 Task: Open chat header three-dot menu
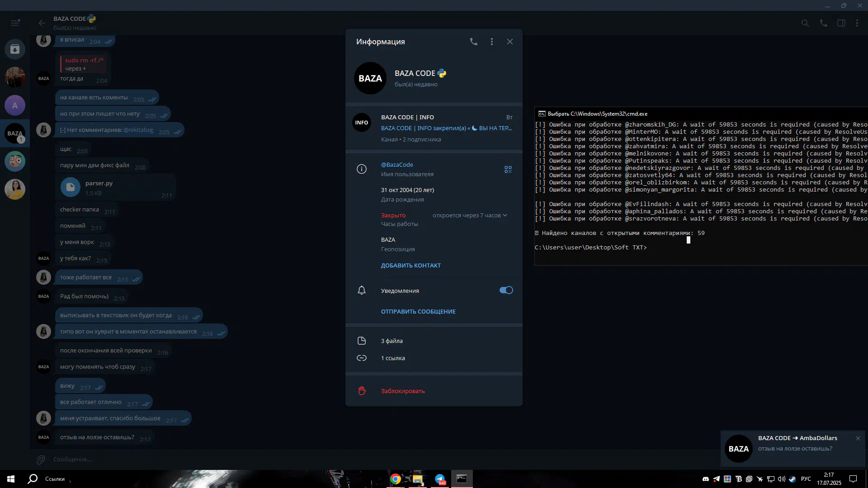point(857,23)
